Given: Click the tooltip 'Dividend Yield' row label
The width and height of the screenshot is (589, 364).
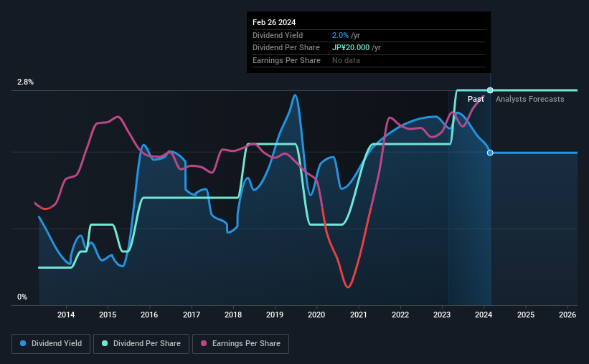Looking at the screenshot, I should click(x=278, y=35).
